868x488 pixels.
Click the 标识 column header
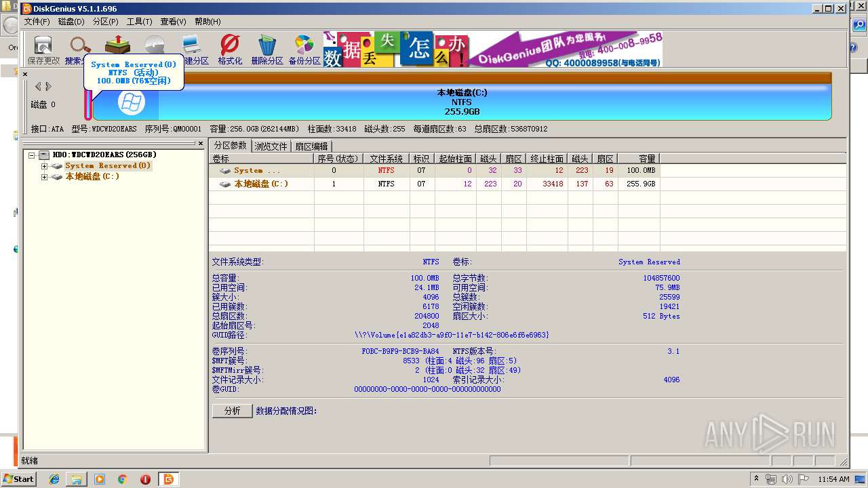422,159
